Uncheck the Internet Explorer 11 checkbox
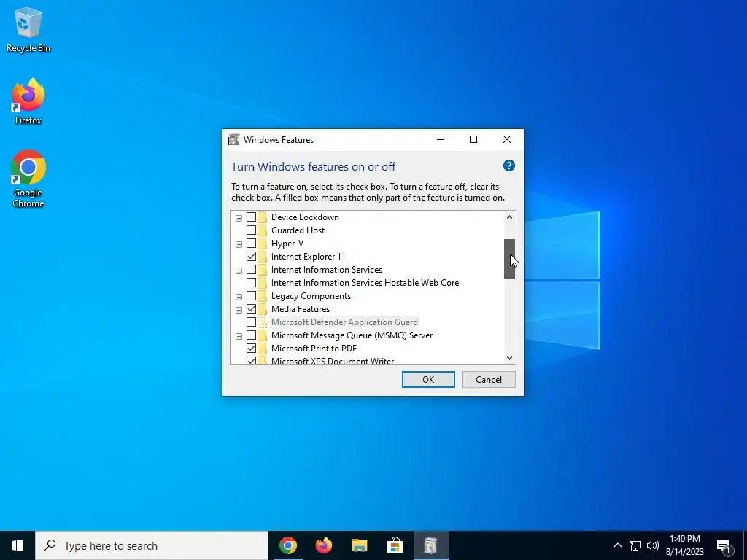This screenshot has width=747, height=560. pyautogui.click(x=251, y=256)
